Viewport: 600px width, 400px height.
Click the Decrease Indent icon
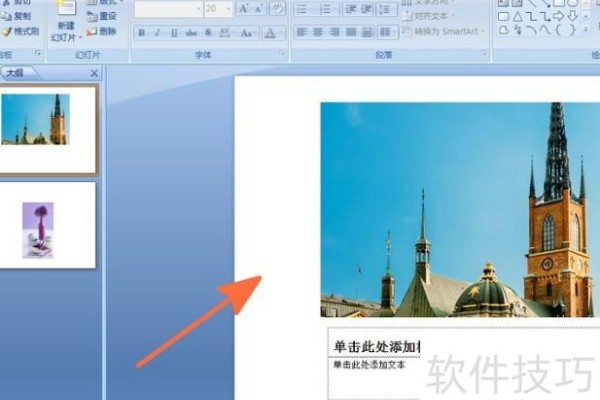point(350,9)
